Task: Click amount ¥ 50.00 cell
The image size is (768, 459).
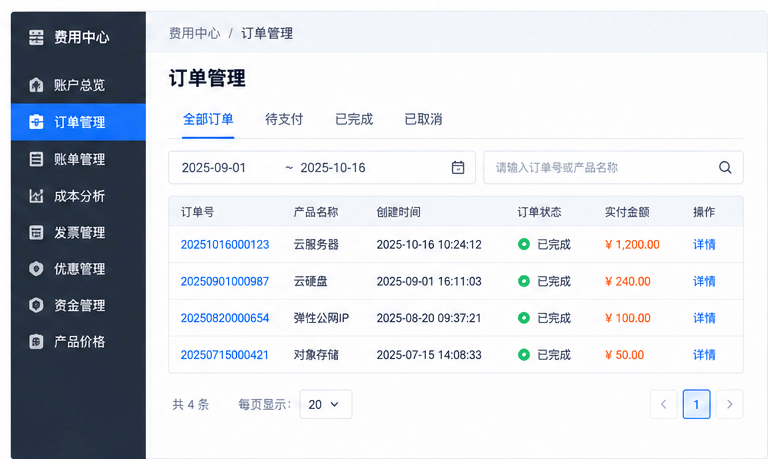Action: coord(624,355)
